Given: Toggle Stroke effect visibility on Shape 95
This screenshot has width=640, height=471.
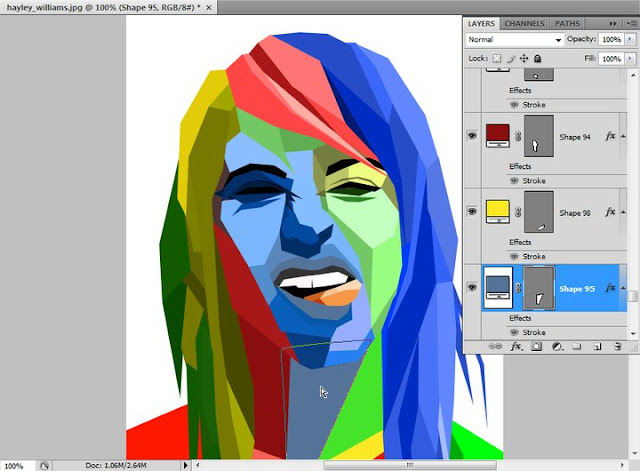Looking at the screenshot, I should tap(514, 332).
